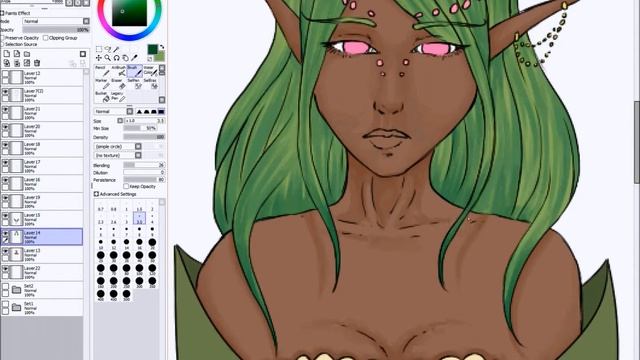
Task: Choose the magic wand tool
Action: [116, 49]
